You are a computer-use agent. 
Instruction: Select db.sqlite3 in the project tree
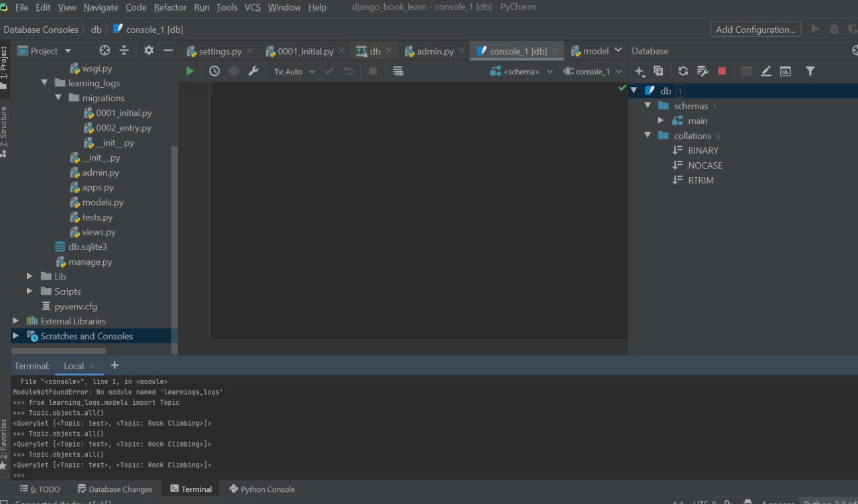(x=81, y=247)
